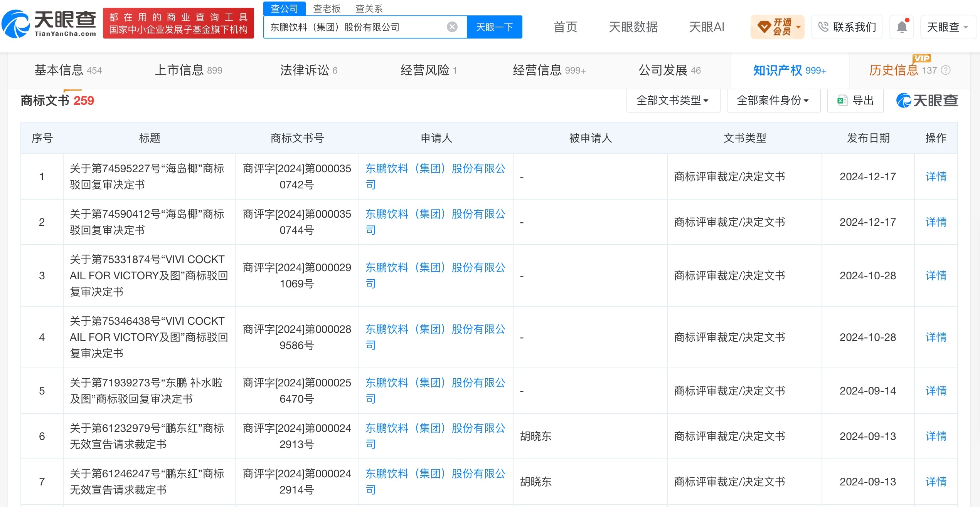Click the 联系我们 button

coord(847,27)
